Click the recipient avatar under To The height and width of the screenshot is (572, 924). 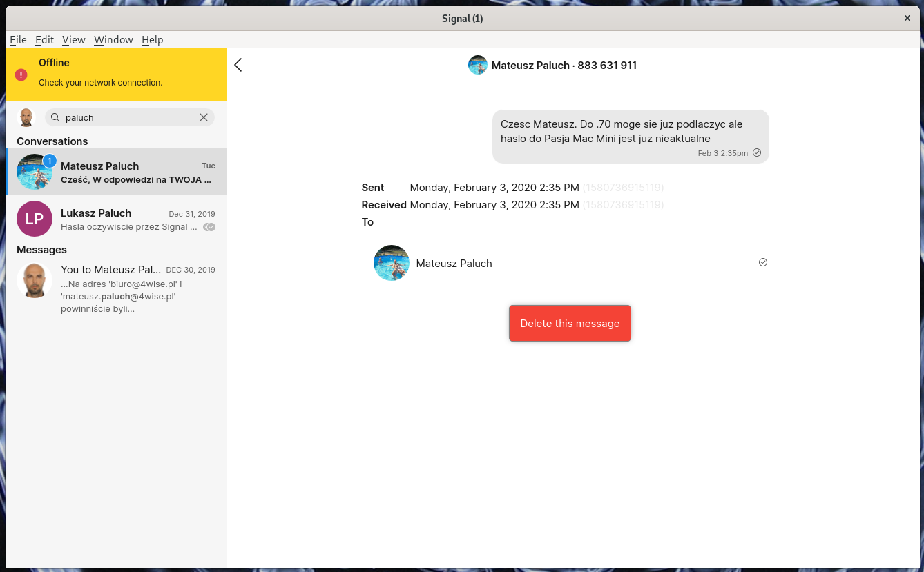pos(392,263)
